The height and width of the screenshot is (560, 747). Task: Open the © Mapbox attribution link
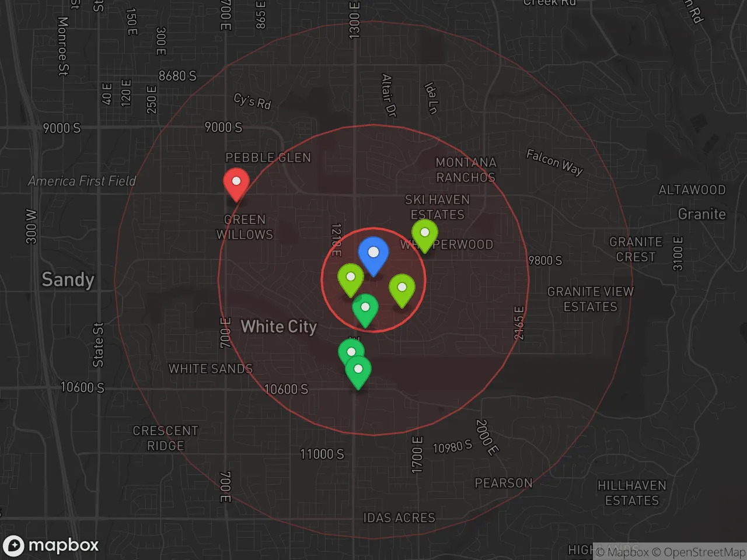click(x=622, y=552)
